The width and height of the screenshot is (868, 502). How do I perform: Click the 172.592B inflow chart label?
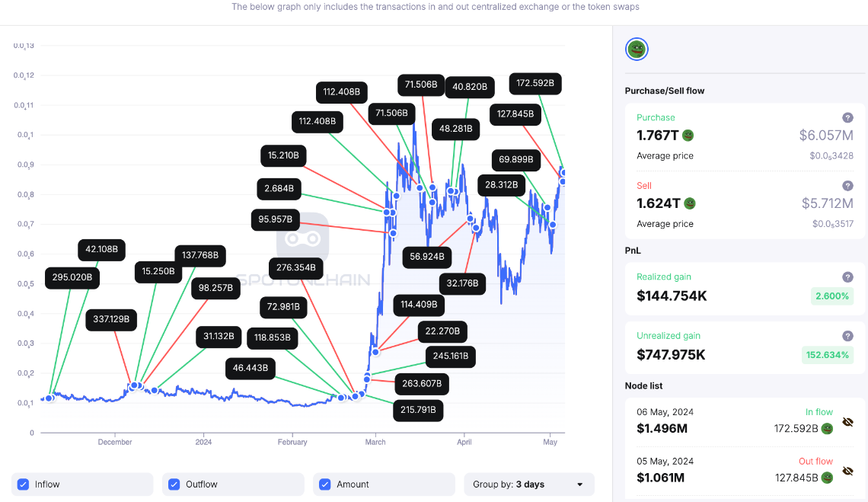(535, 83)
